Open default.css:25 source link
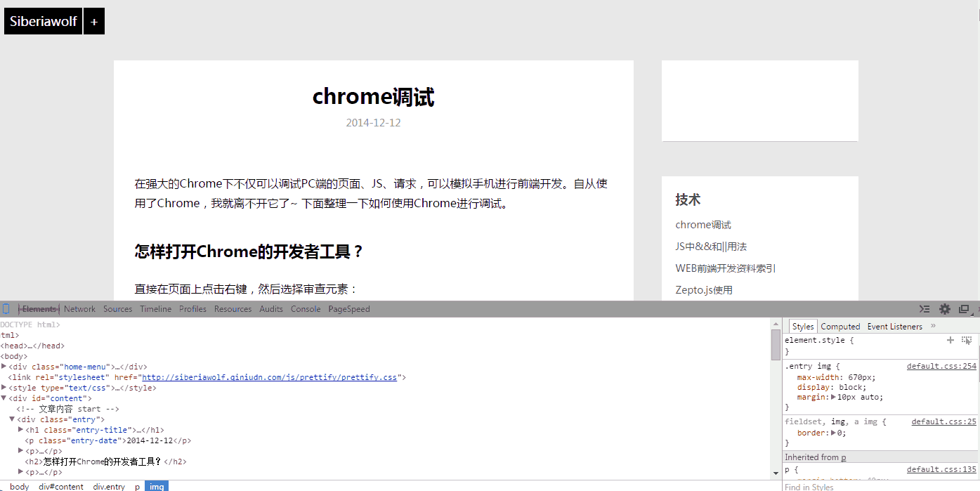This screenshot has width=980, height=491. click(944, 421)
